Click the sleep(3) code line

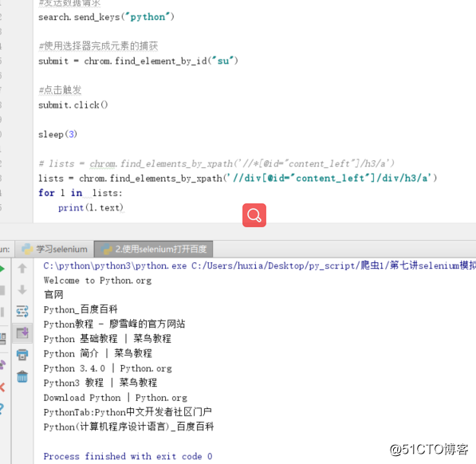pos(57,134)
